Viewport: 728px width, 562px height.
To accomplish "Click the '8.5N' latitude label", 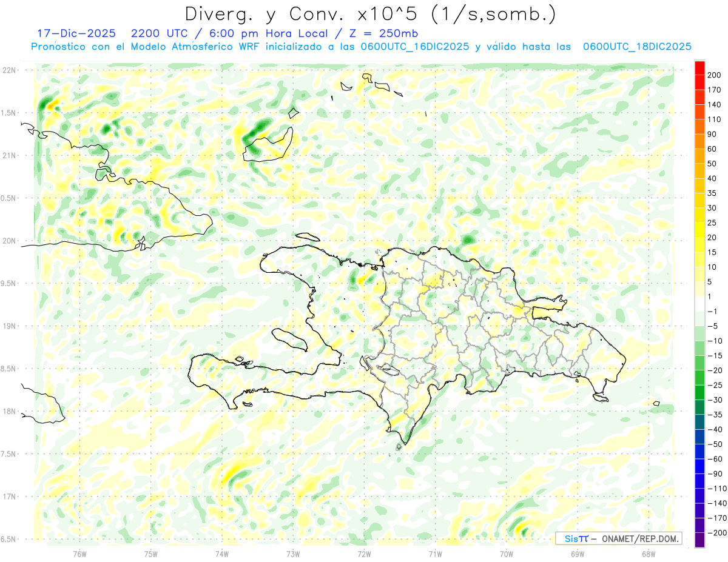I will pos(9,369).
